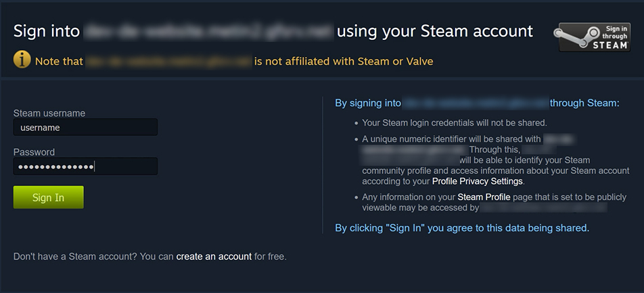Click the 'using your Steam account' heading text
Image resolution: width=644 pixels, height=293 pixels.
click(x=434, y=31)
